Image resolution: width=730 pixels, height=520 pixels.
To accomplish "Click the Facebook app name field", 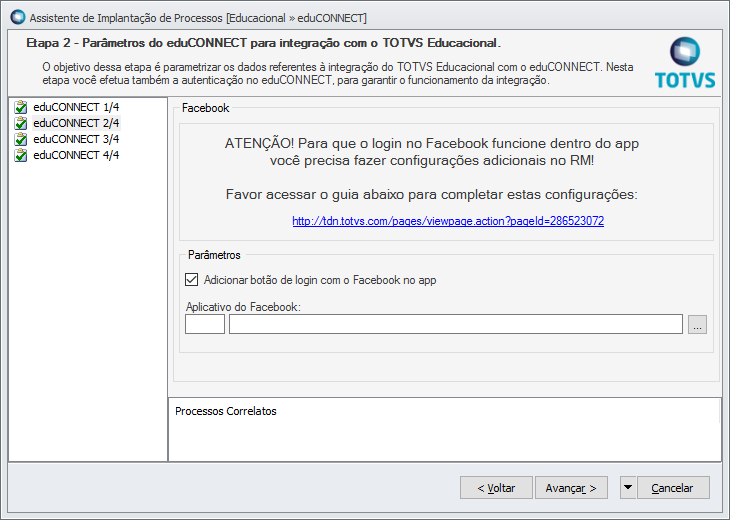I will click(x=456, y=324).
